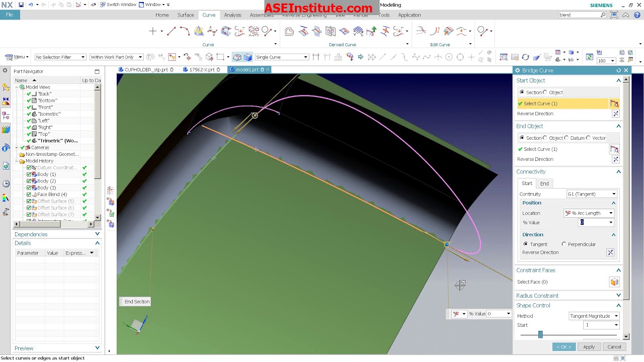This screenshot has height=362, width=644.
Task: Open the Location % Arc Length dropdown
Action: click(x=589, y=213)
